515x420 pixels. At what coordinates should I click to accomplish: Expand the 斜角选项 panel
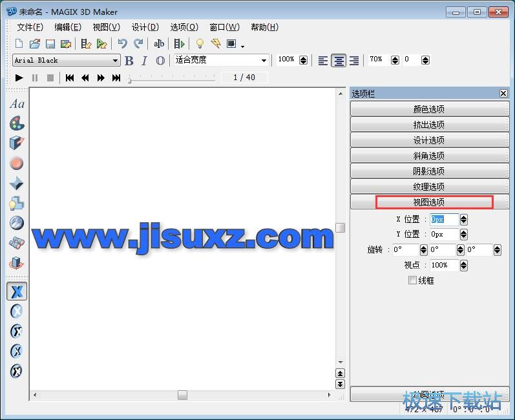point(429,155)
